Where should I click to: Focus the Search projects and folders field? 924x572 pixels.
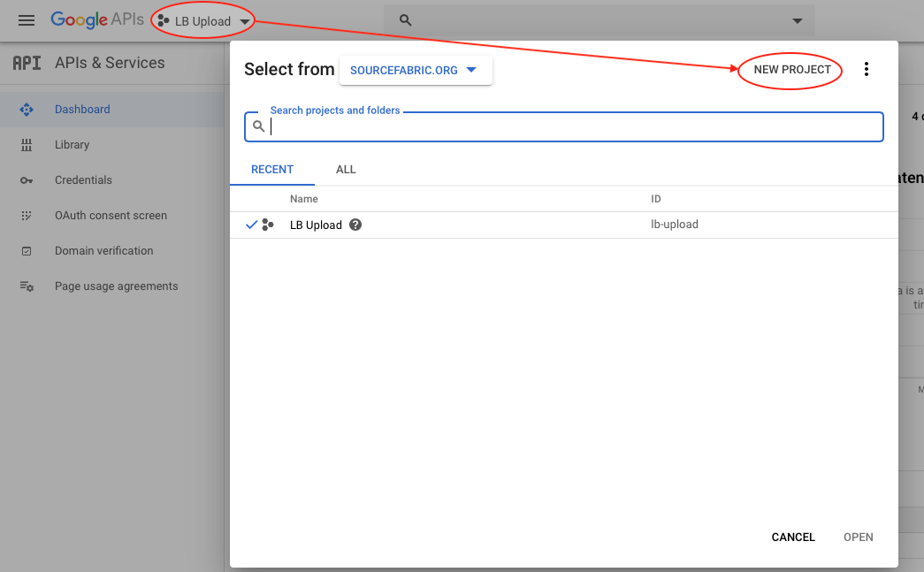pyautogui.click(x=564, y=126)
